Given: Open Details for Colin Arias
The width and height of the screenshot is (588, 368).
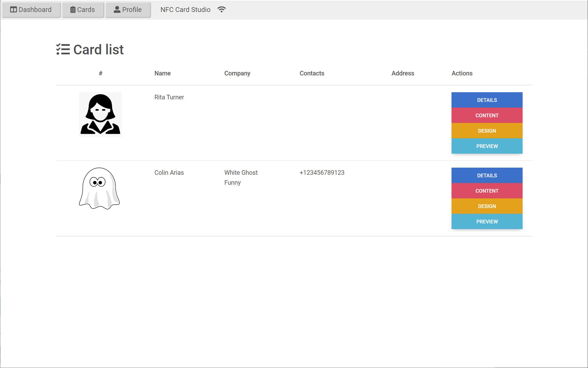Looking at the screenshot, I should pos(487,176).
